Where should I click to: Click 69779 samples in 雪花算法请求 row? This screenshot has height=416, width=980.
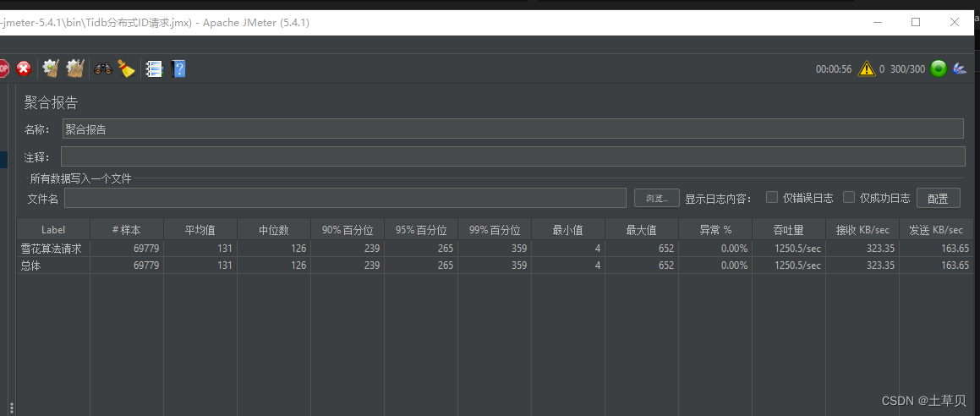coord(146,248)
